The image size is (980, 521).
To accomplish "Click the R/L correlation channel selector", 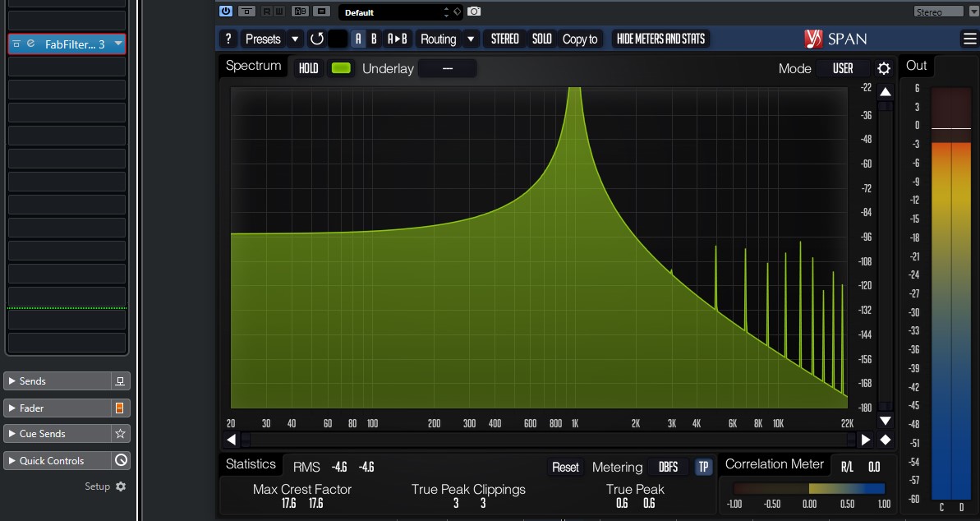I will (847, 468).
